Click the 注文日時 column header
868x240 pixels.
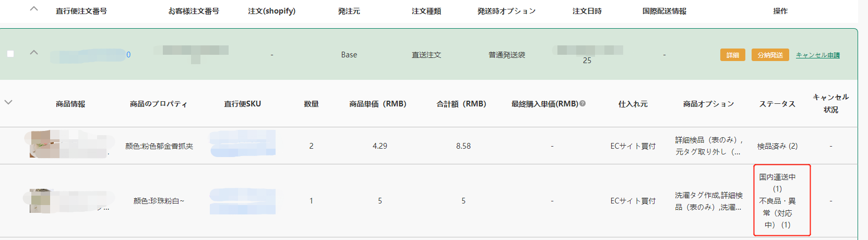tap(587, 11)
